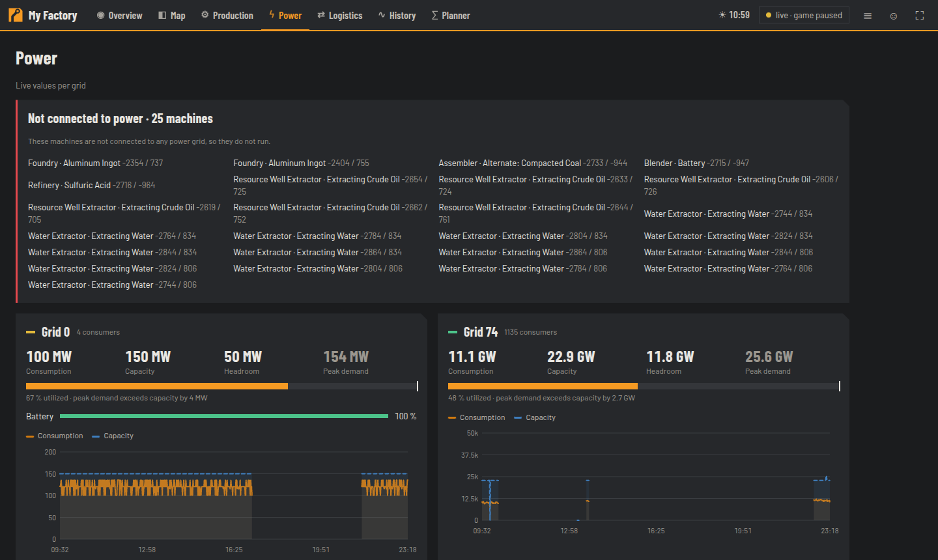Click the 11.1 GW Consumption value
The height and width of the screenshot is (560, 938).
click(472, 357)
